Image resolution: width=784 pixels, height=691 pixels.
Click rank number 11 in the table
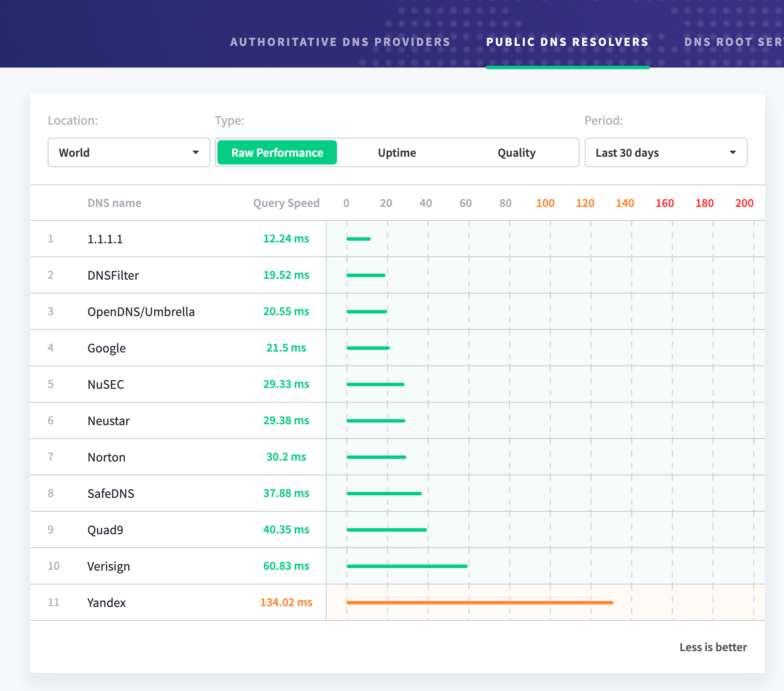pyautogui.click(x=54, y=602)
